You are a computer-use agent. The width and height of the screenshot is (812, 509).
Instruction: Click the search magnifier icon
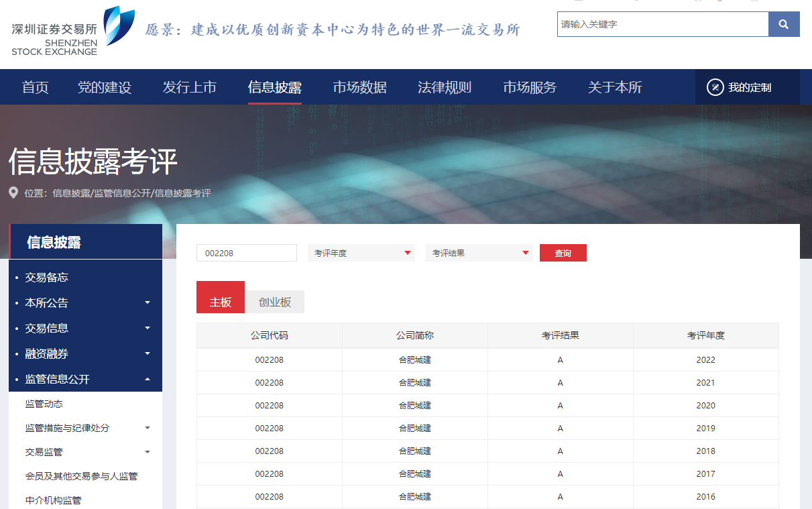[784, 24]
